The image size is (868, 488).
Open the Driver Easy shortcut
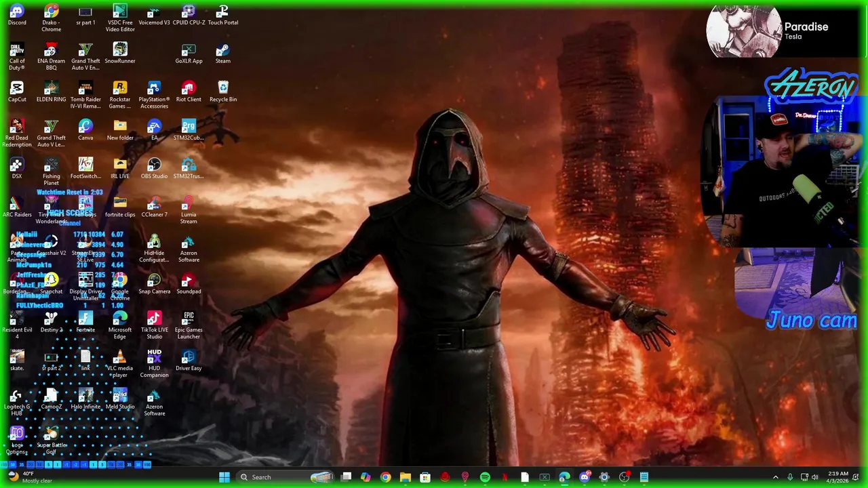(x=189, y=361)
